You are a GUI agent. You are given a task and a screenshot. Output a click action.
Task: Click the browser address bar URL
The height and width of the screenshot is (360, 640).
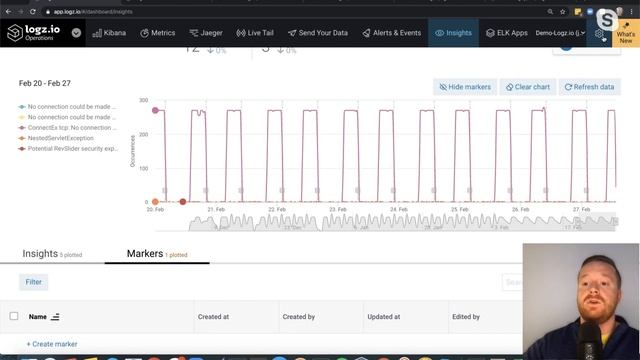pyautogui.click(x=93, y=12)
